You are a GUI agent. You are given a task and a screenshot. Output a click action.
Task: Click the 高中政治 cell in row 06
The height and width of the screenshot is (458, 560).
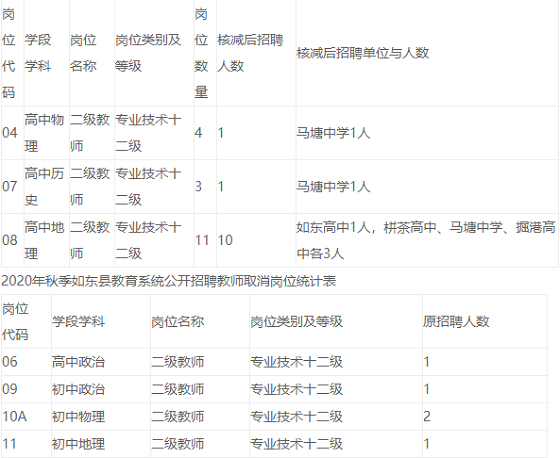pyautogui.click(x=101, y=362)
